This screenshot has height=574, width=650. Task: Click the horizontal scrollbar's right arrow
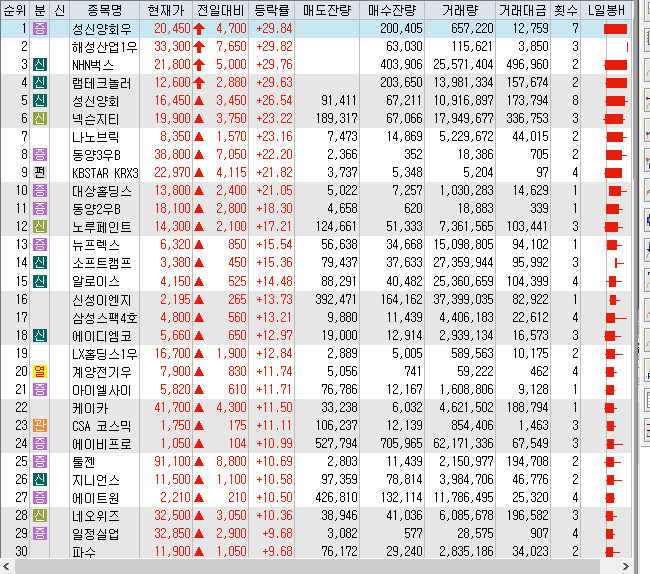(626, 567)
